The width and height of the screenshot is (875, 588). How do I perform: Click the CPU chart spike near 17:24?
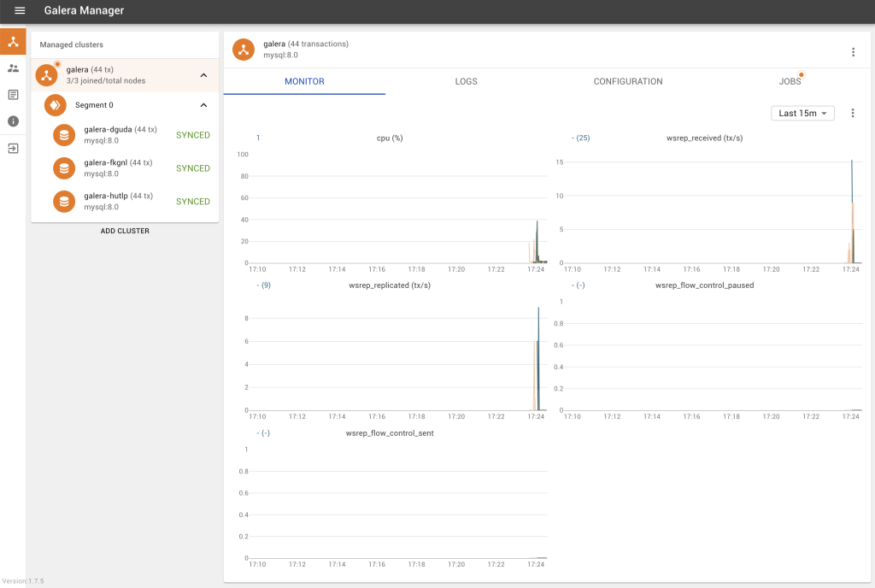537,243
